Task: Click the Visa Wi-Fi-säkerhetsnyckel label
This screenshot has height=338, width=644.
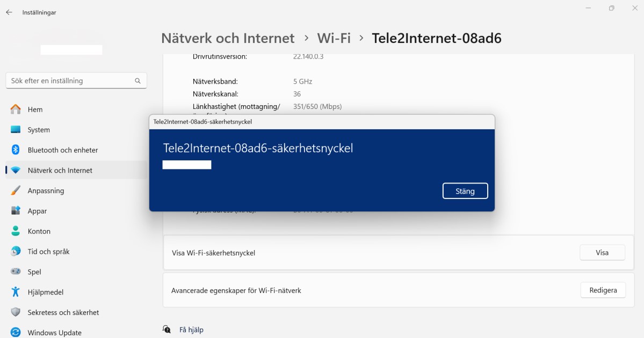Action: [214, 253]
